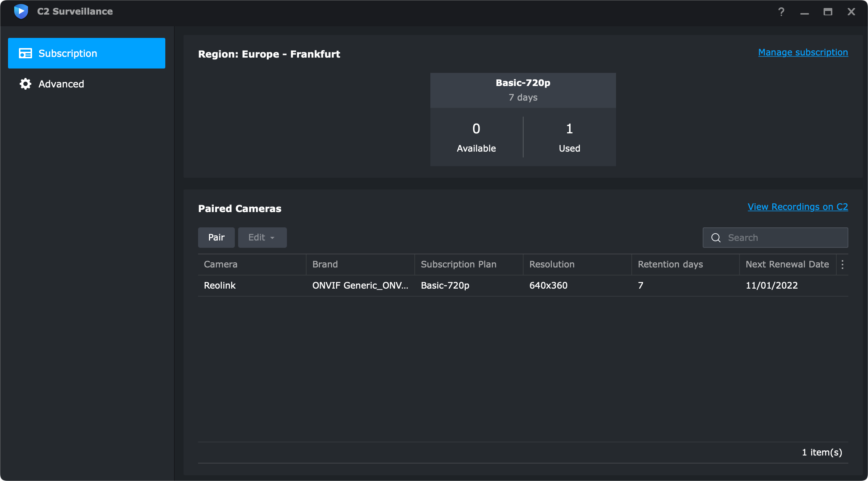Click the magnifier icon in Search box
This screenshot has height=481, width=868.
[x=716, y=238]
